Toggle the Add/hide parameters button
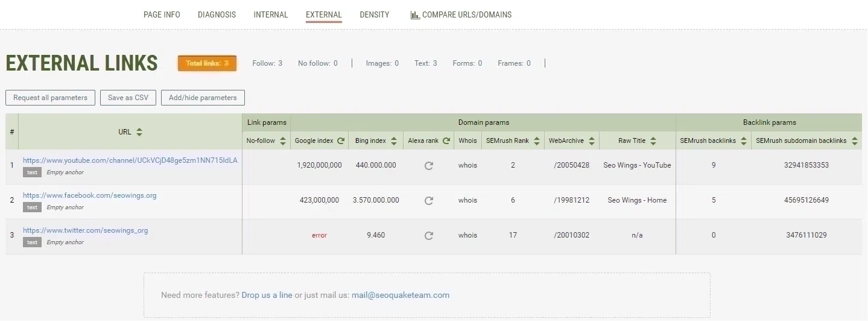This screenshot has height=322, width=868. 203,98
